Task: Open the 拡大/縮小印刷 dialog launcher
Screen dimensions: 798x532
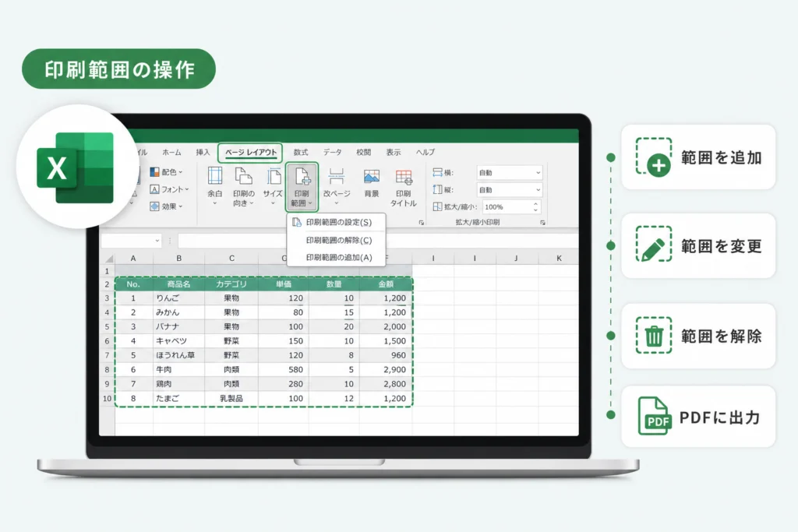Action: (542, 223)
